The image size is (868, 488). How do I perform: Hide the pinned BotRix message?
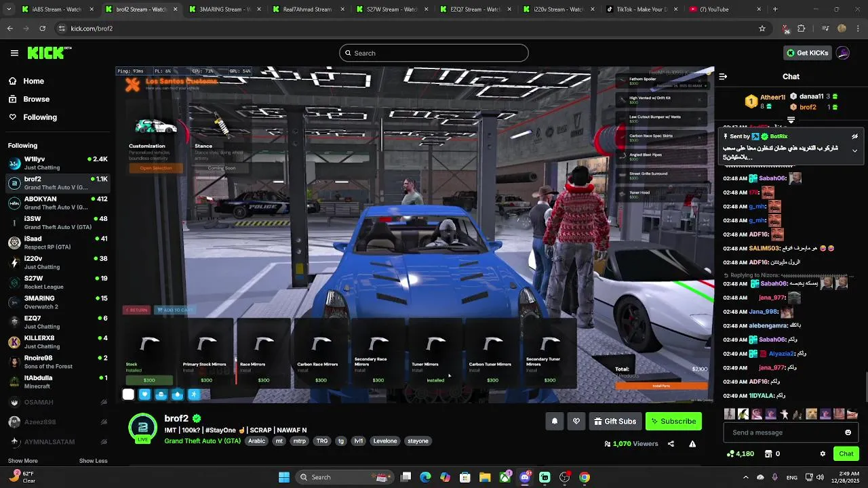point(854,136)
